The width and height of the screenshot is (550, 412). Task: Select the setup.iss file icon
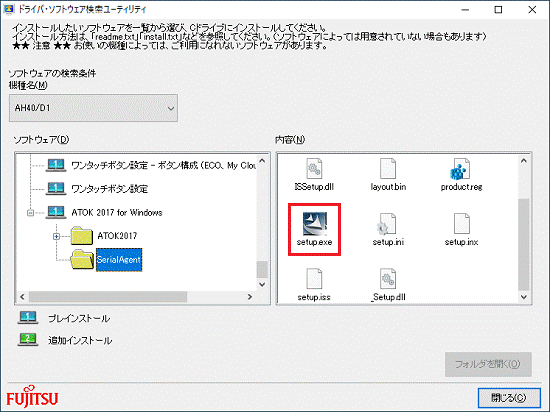click(314, 279)
